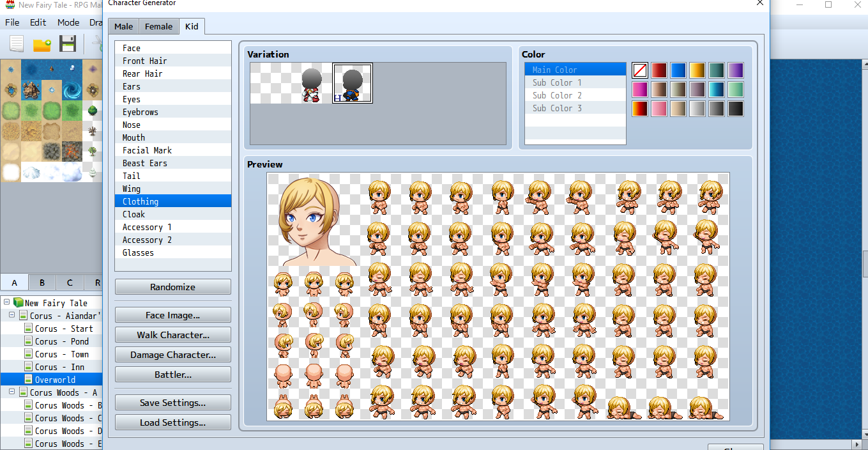Image resolution: width=868 pixels, height=450 pixels.
Task: Pick the fire orange-to-black swatch
Action: point(640,109)
